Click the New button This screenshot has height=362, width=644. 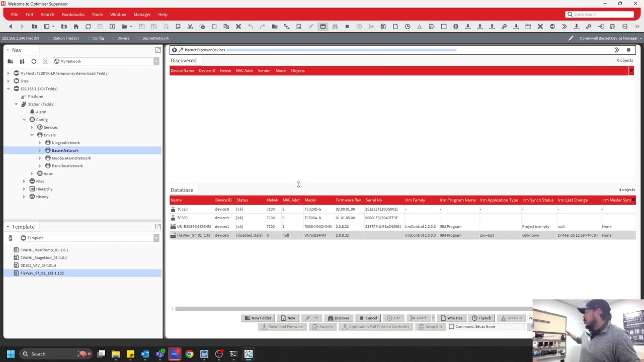(x=288, y=318)
